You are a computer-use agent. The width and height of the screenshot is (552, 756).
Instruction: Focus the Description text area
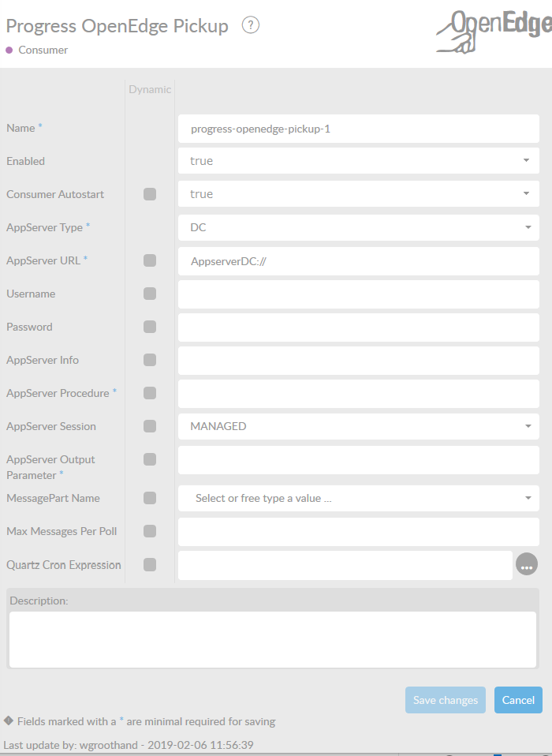click(x=272, y=639)
